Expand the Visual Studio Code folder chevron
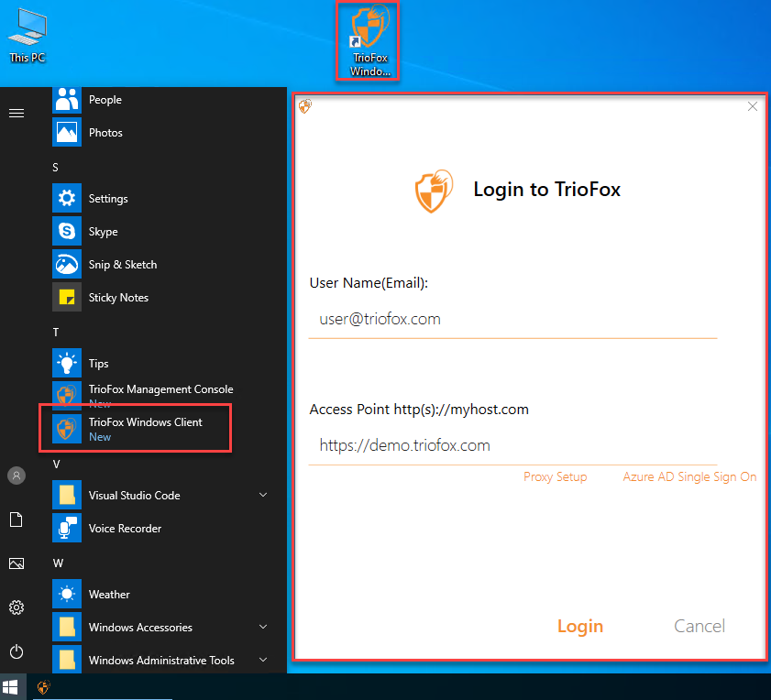This screenshot has width=771, height=700. 263,495
